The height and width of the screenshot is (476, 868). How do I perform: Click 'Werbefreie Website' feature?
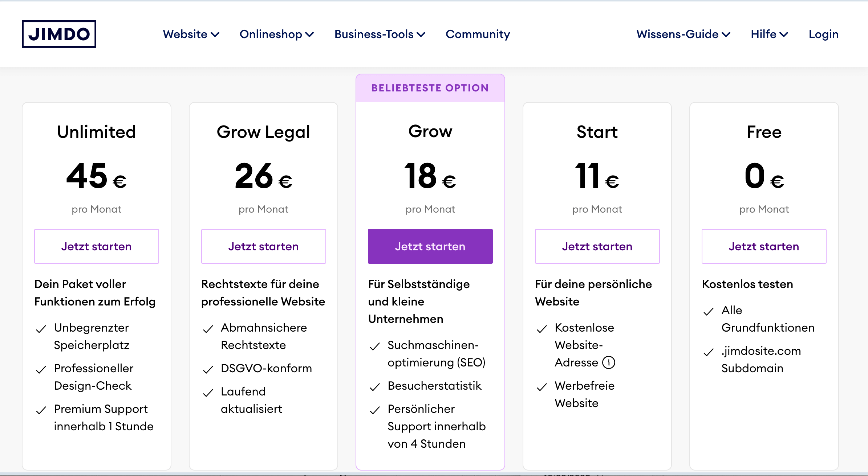pos(585,394)
